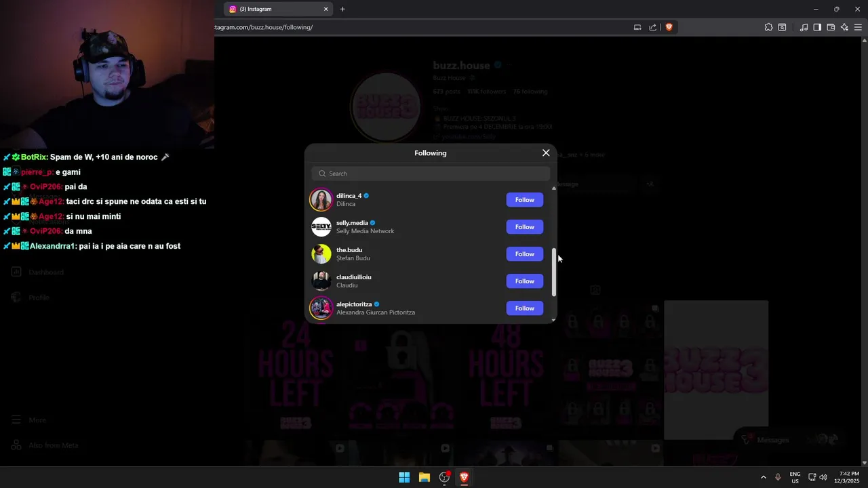The width and height of the screenshot is (868, 488).
Task: Open the Leo AI sparkle icon
Action: coord(844,27)
